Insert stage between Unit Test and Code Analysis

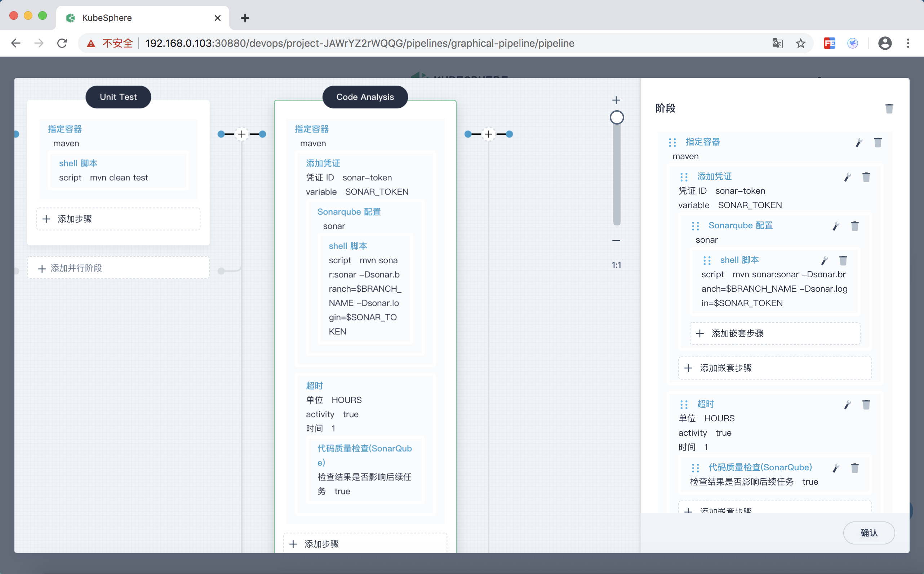click(x=242, y=134)
